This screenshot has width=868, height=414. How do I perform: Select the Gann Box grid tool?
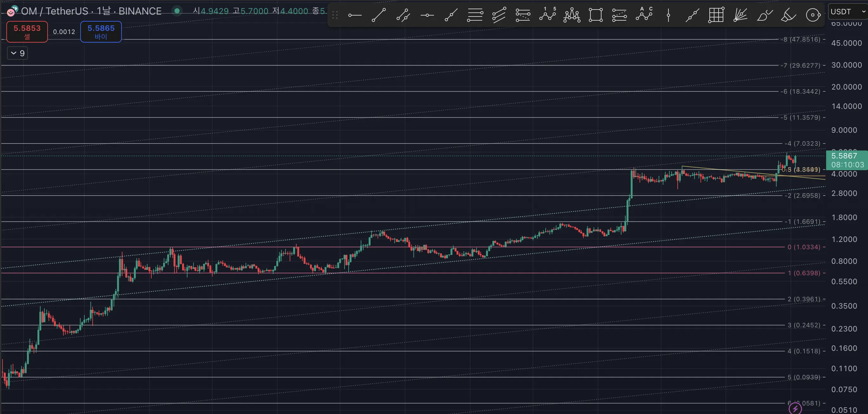pyautogui.click(x=716, y=15)
